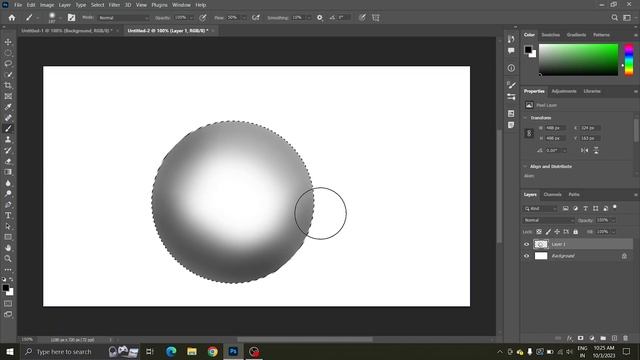Open the Info panel icon
640x360 pixels.
[511, 68]
